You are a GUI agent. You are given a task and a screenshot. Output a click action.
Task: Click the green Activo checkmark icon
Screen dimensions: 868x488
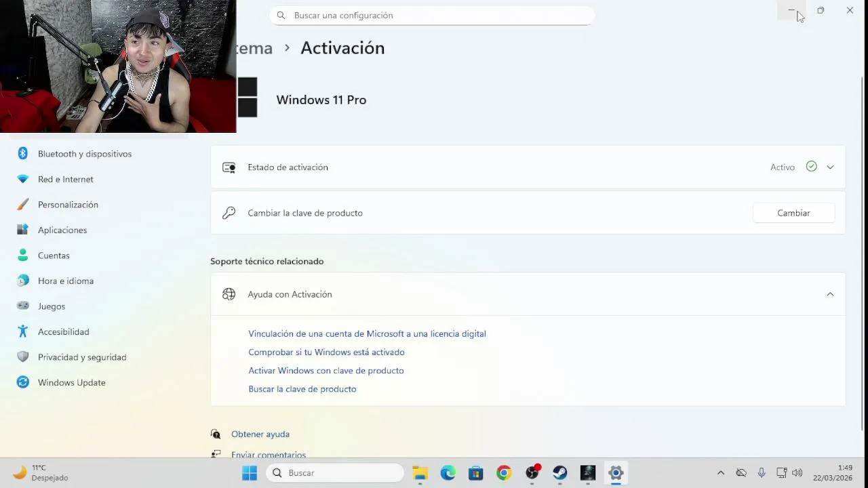click(812, 167)
